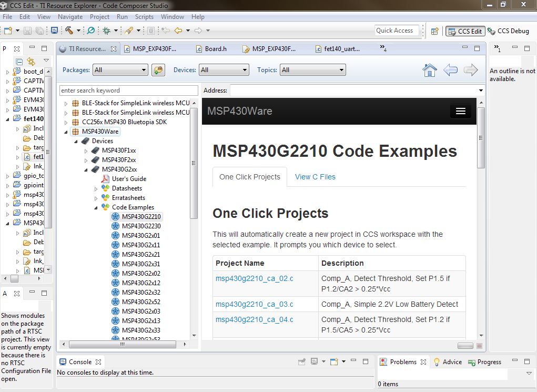Viewport: 537px width, 392px height.
Task: Click the Resource Explorer back arrow
Action: point(450,70)
